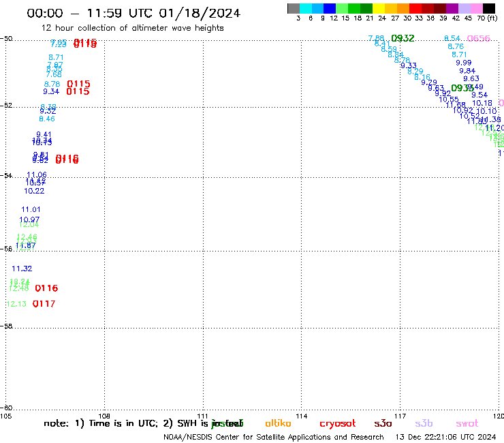
Task: Click the wave height value '8.46'
Action: 47,119
